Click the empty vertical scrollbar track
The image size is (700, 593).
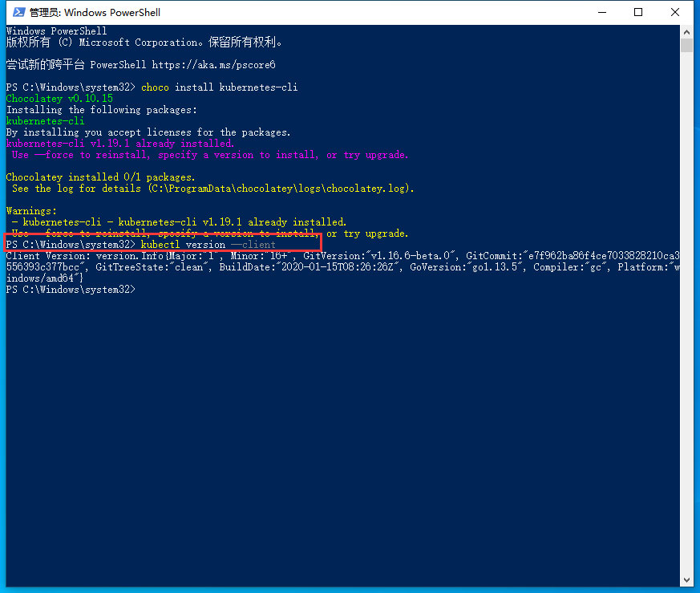point(686,321)
